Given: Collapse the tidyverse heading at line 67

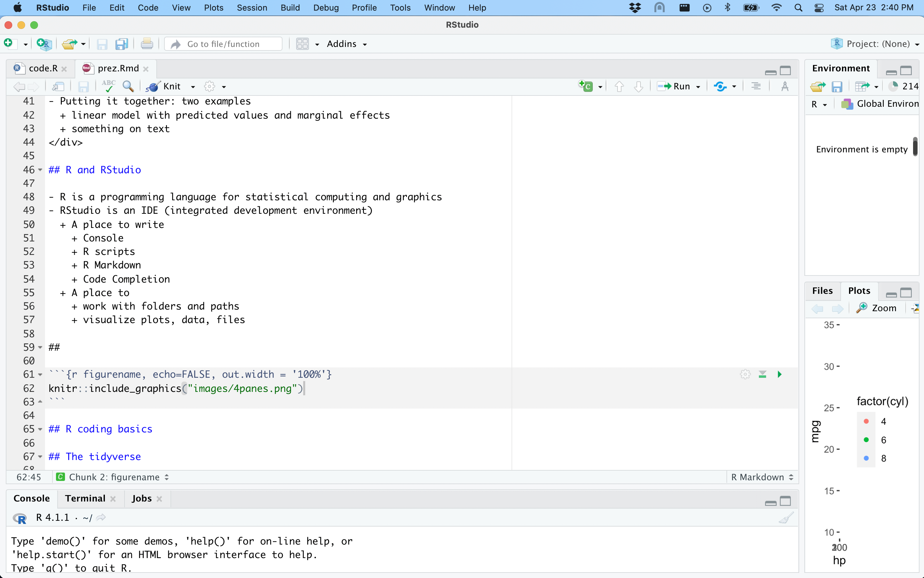Looking at the screenshot, I should click(40, 457).
